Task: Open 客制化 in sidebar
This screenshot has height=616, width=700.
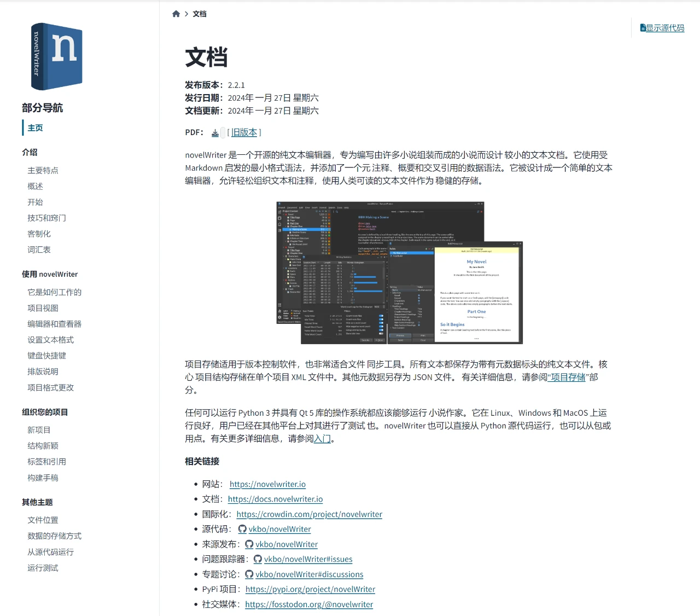Action: 39,234
